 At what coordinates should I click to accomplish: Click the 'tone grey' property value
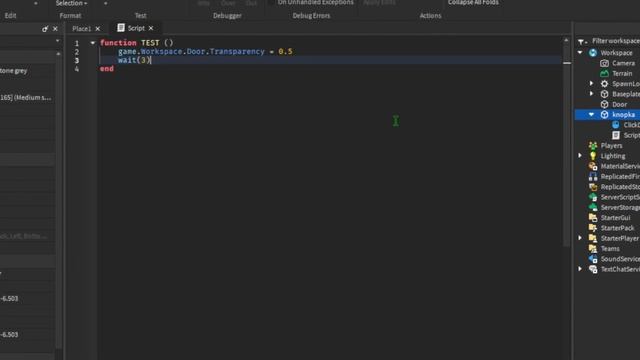pyautogui.click(x=13, y=71)
